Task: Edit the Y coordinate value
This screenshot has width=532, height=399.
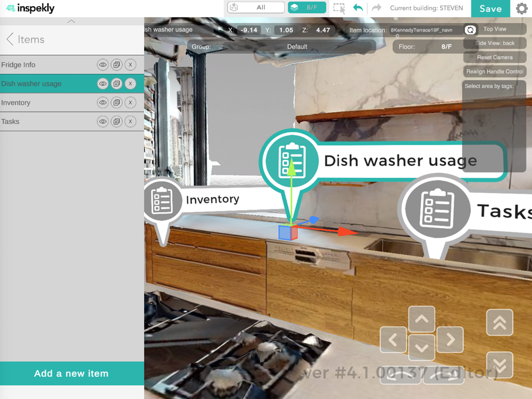Action: [x=286, y=30]
